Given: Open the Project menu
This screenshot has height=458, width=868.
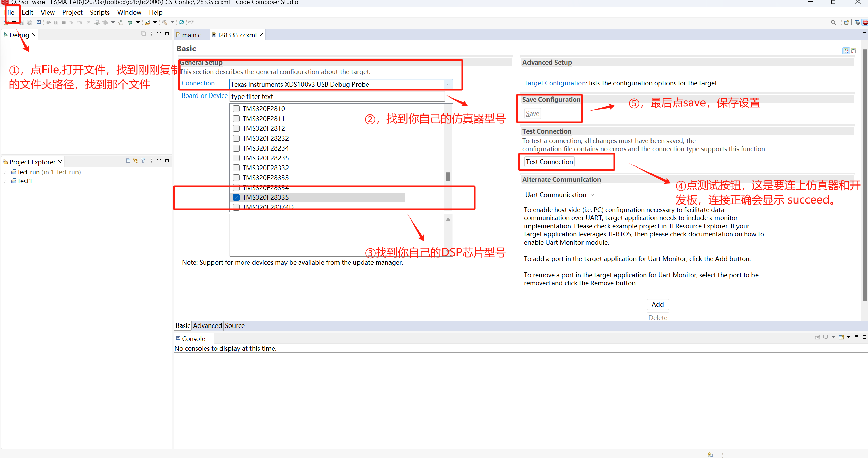Looking at the screenshot, I should point(72,13).
